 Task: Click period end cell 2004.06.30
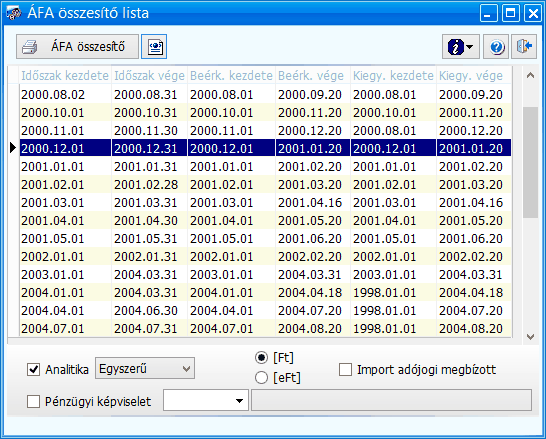coord(149,311)
